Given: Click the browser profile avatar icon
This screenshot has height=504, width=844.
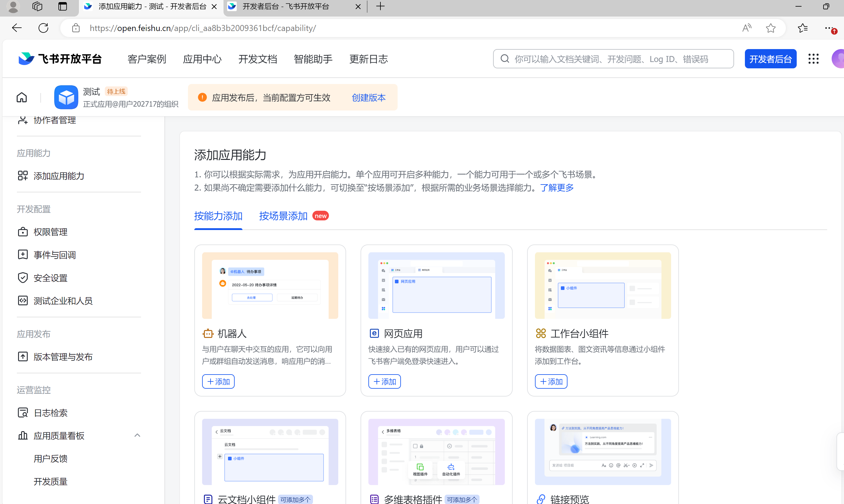Looking at the screenshot, I should click(13, 6).
